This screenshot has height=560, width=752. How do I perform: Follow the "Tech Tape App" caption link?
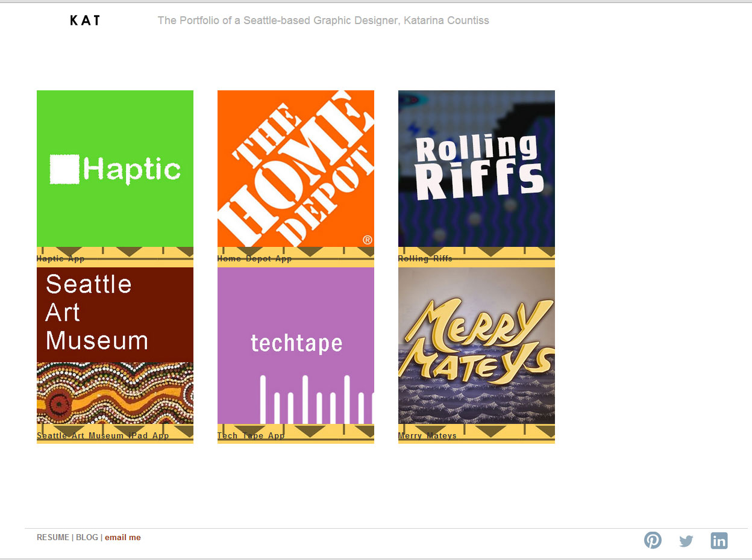(x=251, y=436)
